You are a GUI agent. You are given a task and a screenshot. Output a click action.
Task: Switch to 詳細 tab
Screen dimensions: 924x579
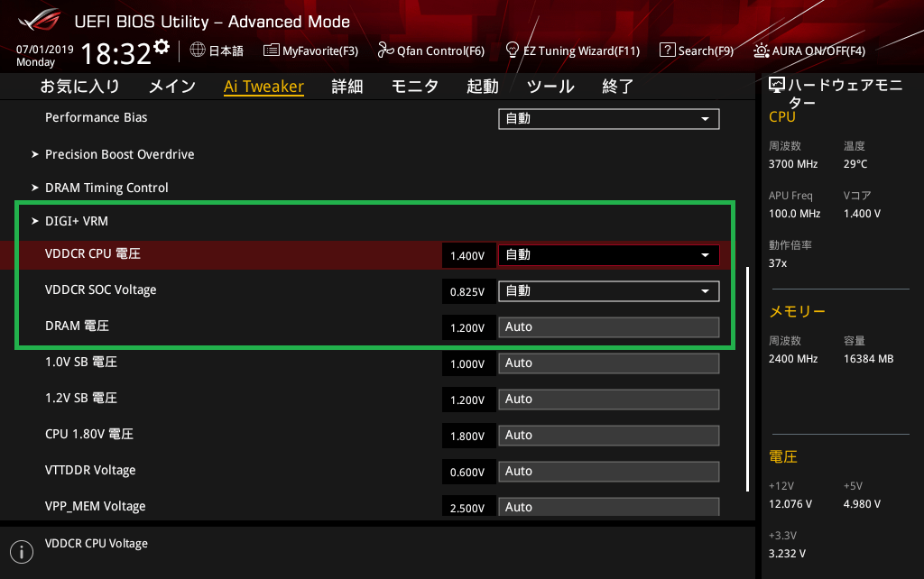(x=347, y=87)
